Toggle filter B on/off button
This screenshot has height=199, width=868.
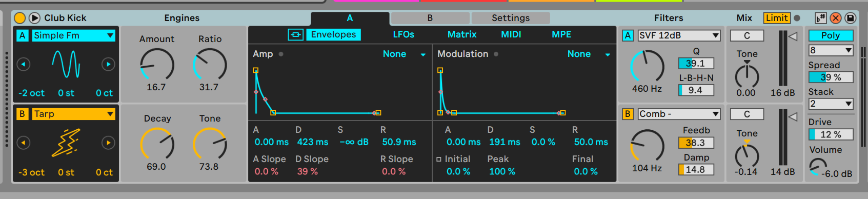pos(628,114)
